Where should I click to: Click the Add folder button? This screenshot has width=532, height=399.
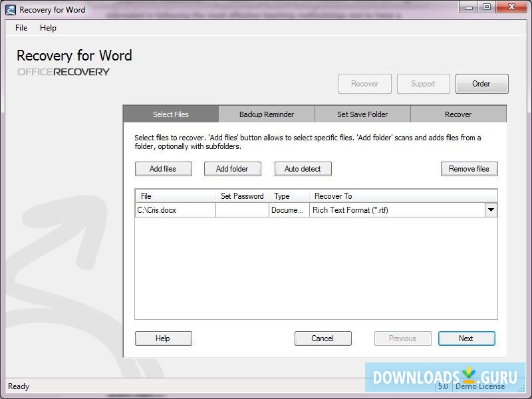click(x=232, y=168)
